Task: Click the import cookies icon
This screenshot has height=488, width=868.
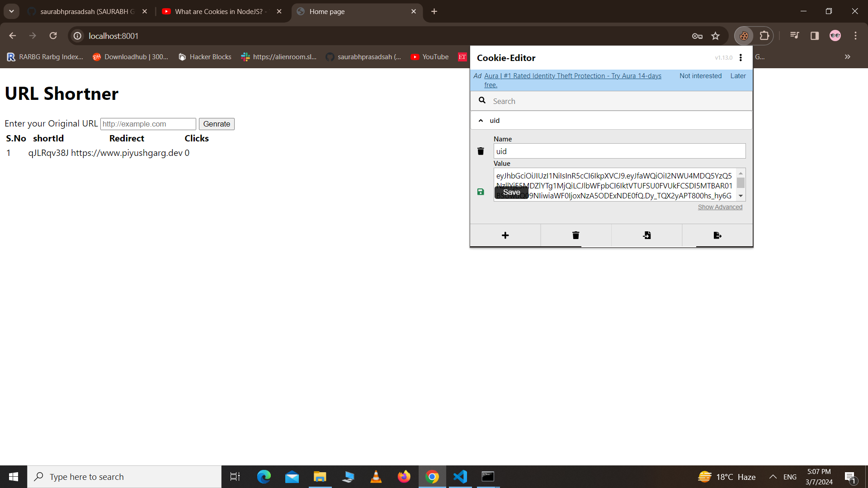Action: tap(646, 235)
